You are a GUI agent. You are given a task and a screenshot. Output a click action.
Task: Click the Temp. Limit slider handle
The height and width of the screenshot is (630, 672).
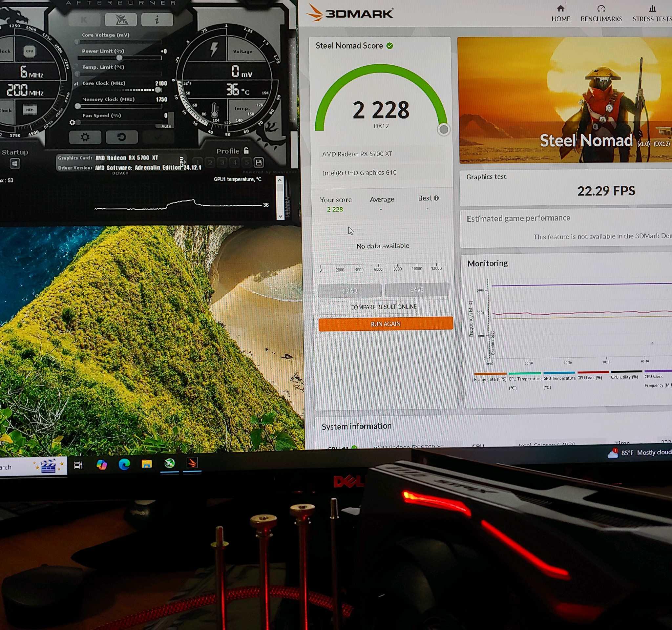78,74
